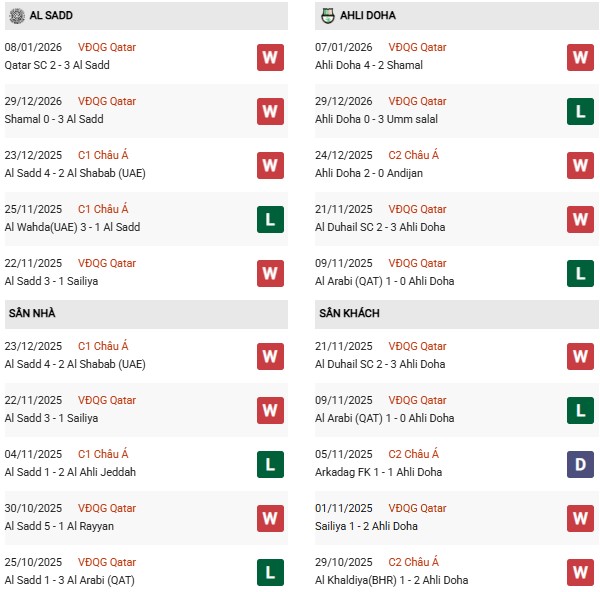This screenshot has width=600, height=592.
Task: Open VĐQG Qatar link dated 08/01/2026
Action: [x=107, y=47]
